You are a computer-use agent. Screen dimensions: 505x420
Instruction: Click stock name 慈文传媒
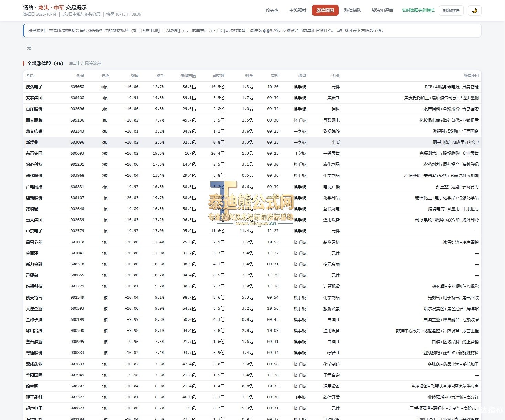(34, 132)
